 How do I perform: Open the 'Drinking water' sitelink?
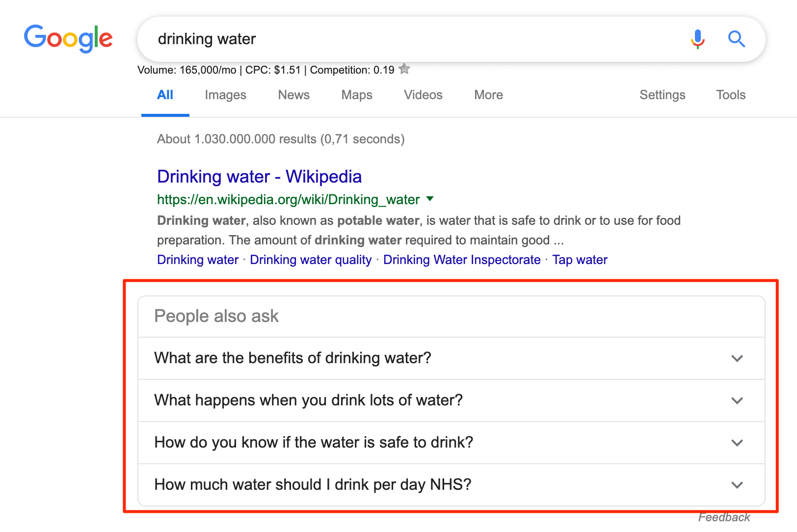pos(198,260)
